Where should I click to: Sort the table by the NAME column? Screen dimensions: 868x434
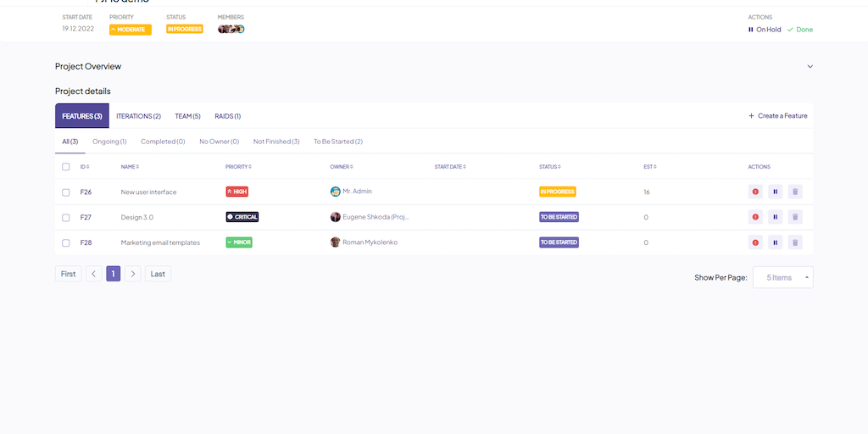click(130, 167)
